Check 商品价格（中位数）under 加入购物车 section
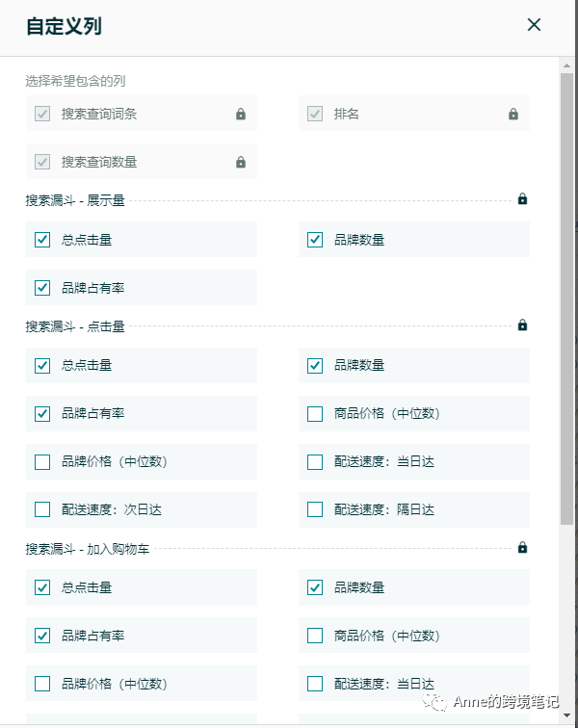 pos(315,636)
